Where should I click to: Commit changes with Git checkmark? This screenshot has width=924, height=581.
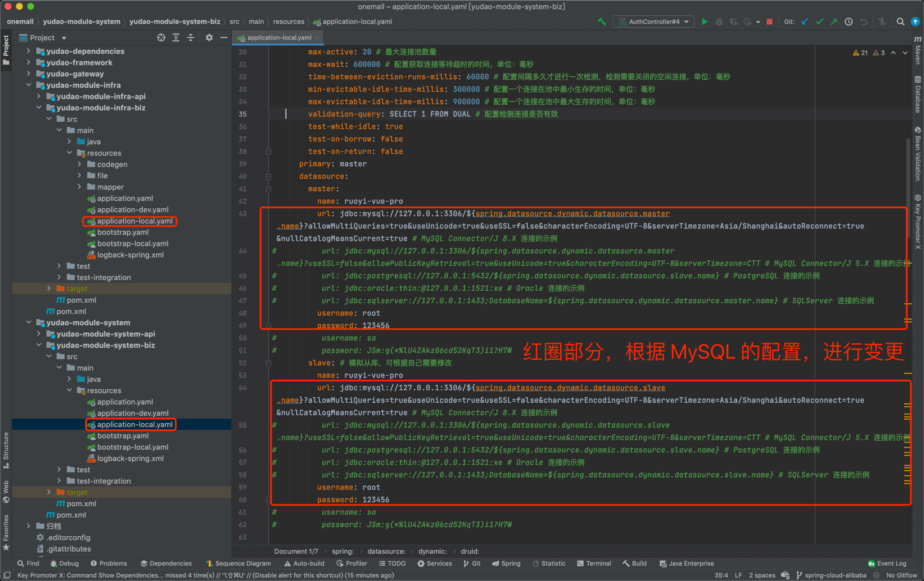819,21
